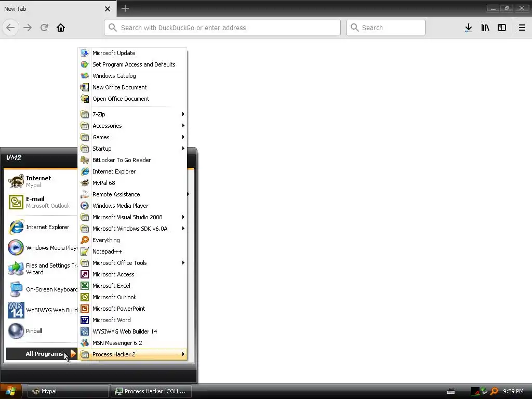Expand the Games submenu
This screenshot has width=532, height=399.
[132, 137]
